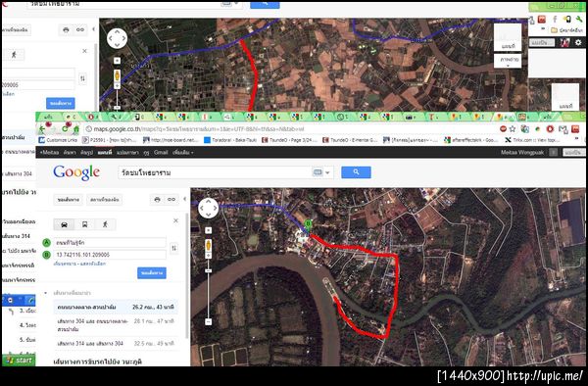Bookmark this page with the star icon
This screenshot has height=386, width=588.
click(513, 129)
